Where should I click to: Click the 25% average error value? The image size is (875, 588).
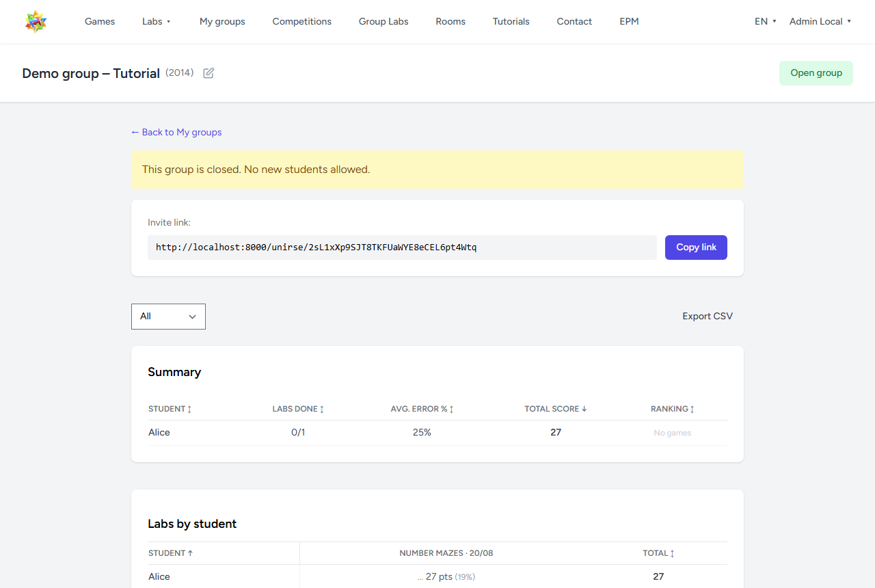[x=422, y=433]
